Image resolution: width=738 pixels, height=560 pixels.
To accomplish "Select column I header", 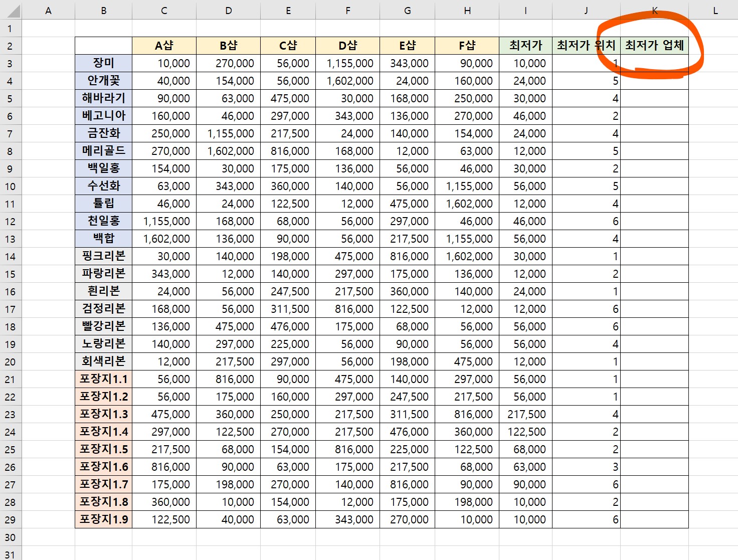I will pyautogui.click(x=525, y=10).
